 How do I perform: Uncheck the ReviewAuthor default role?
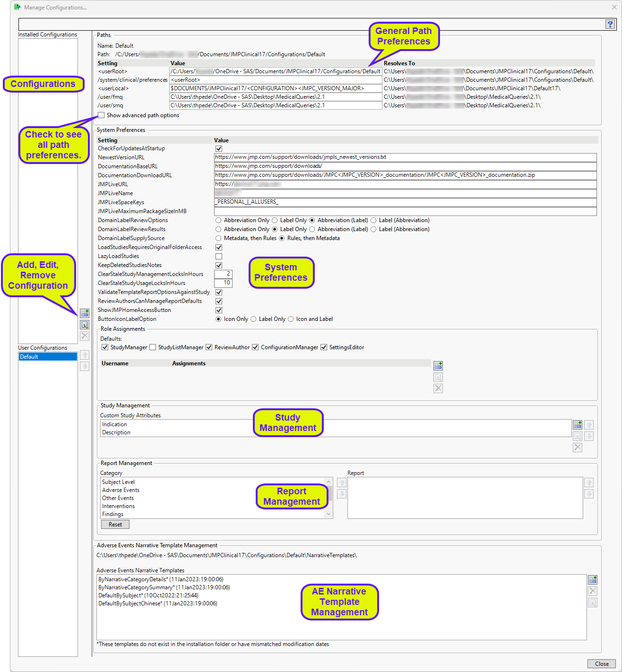pos(209,347)
